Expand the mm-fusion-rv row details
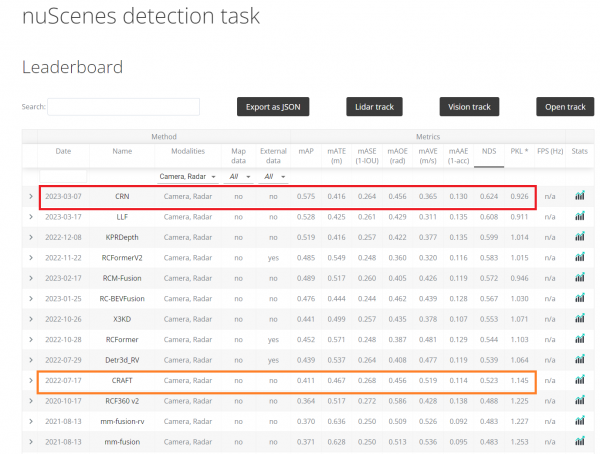This screenshot has height=454, width=600. (31, 421)
